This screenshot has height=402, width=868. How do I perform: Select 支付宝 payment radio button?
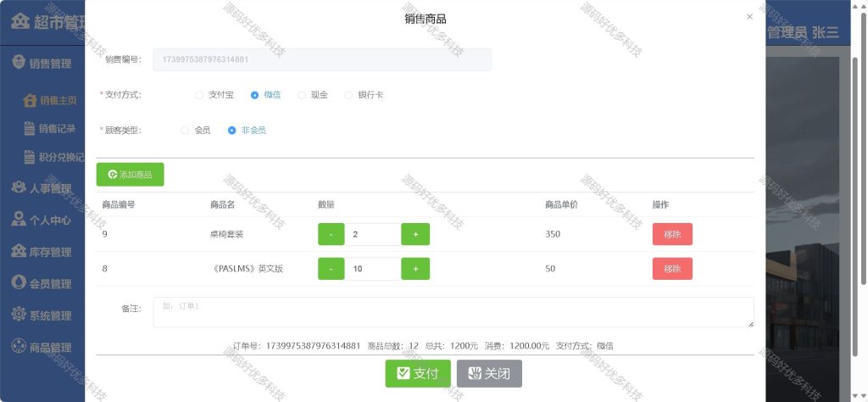[x=199, y=95]
